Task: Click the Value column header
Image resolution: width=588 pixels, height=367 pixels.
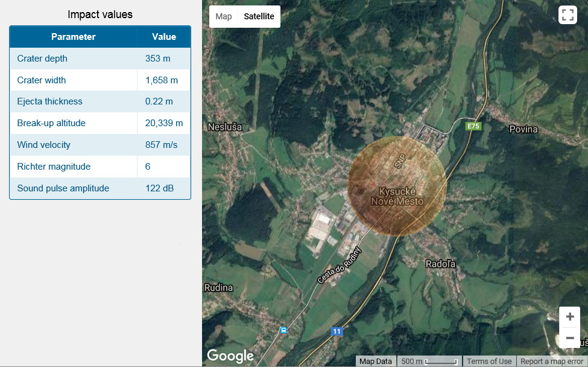Action: click(164, 37)
